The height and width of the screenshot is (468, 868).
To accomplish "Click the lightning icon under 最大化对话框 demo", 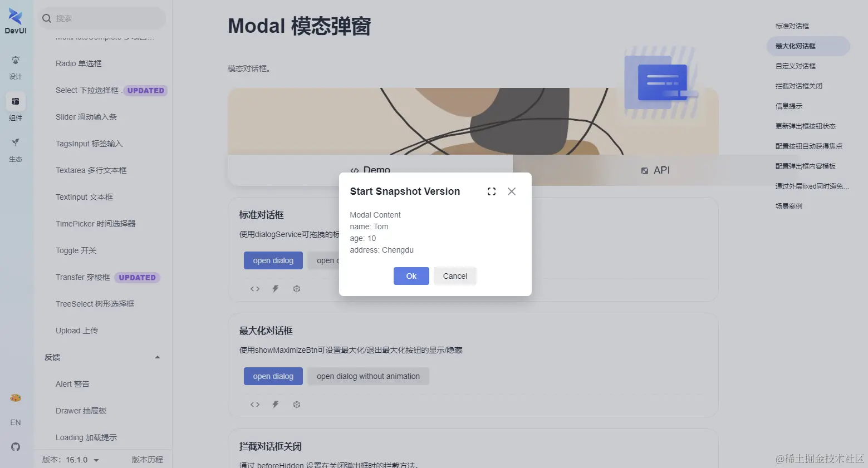I will point(276,405).
